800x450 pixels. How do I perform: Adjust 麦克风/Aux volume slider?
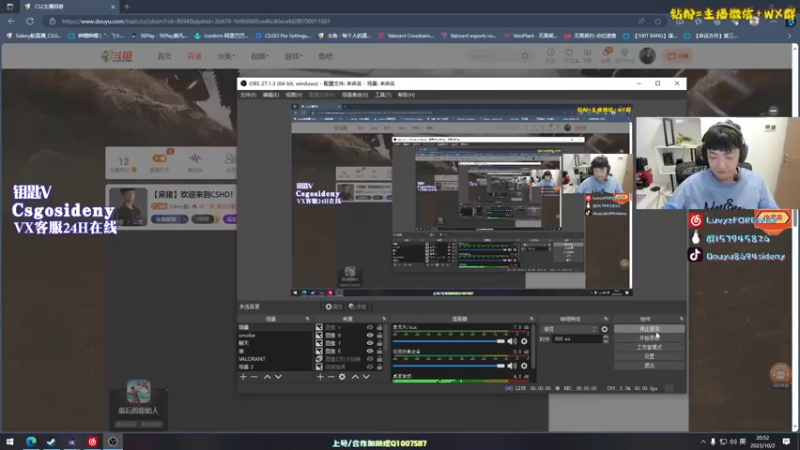click(x=448, y=341)
